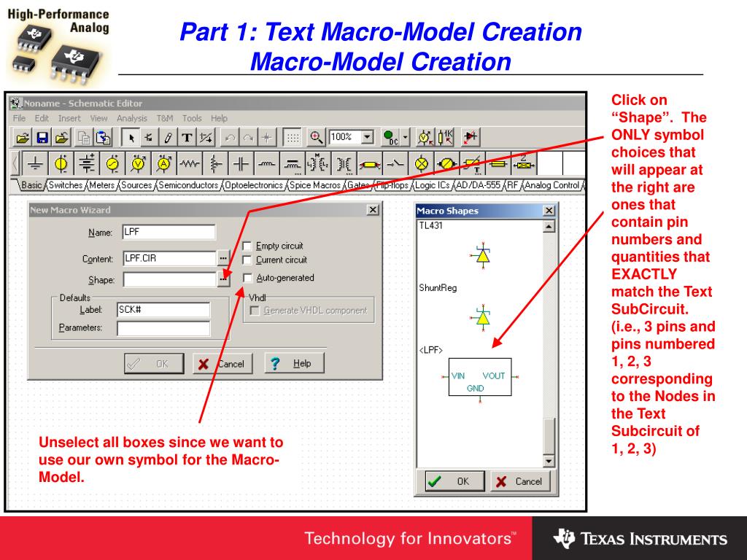Click the Redo toolbar icon
This screenshot has width=747, height=560.
[248, 138]
